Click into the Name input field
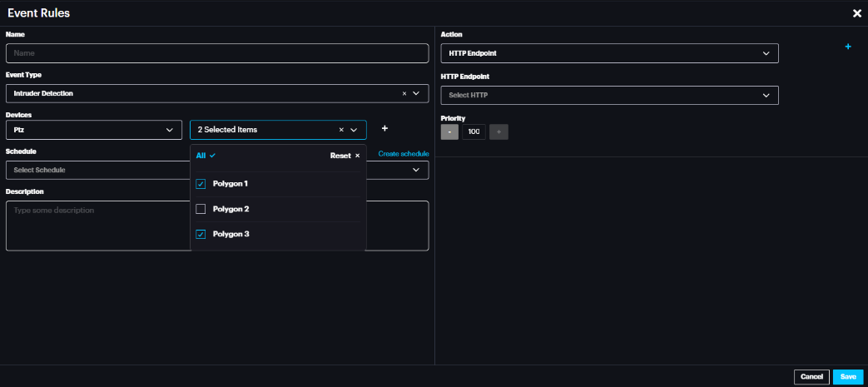This screenshot has width=868, height=387. click(216, 53)
